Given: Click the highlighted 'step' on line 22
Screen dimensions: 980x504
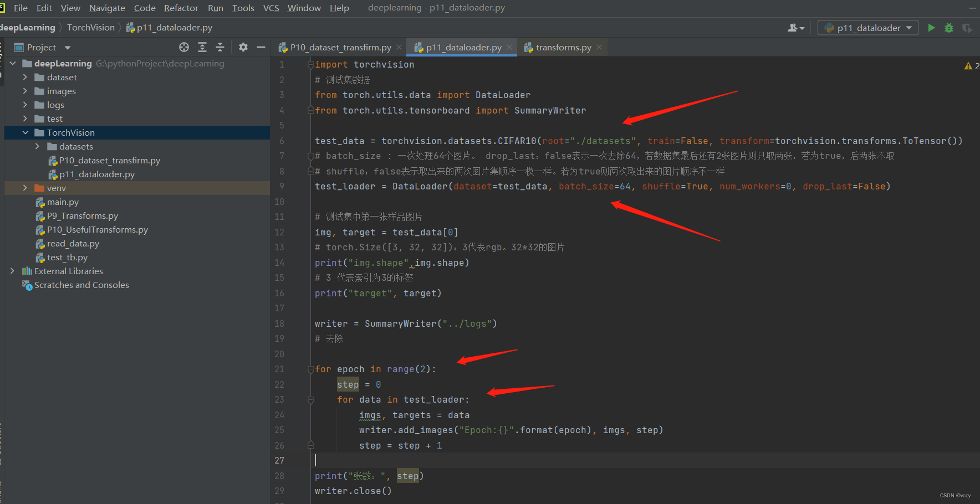Looking at the screenshot, I should 348,384.
